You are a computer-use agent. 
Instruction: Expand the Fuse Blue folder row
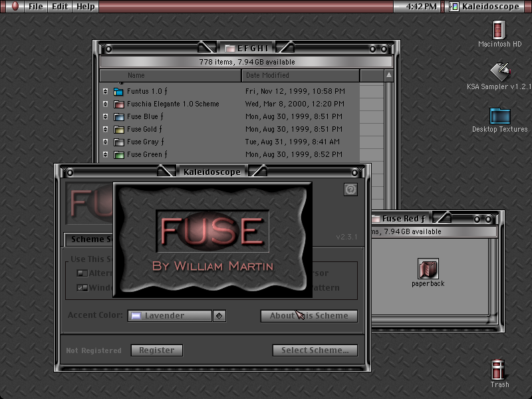106,117
